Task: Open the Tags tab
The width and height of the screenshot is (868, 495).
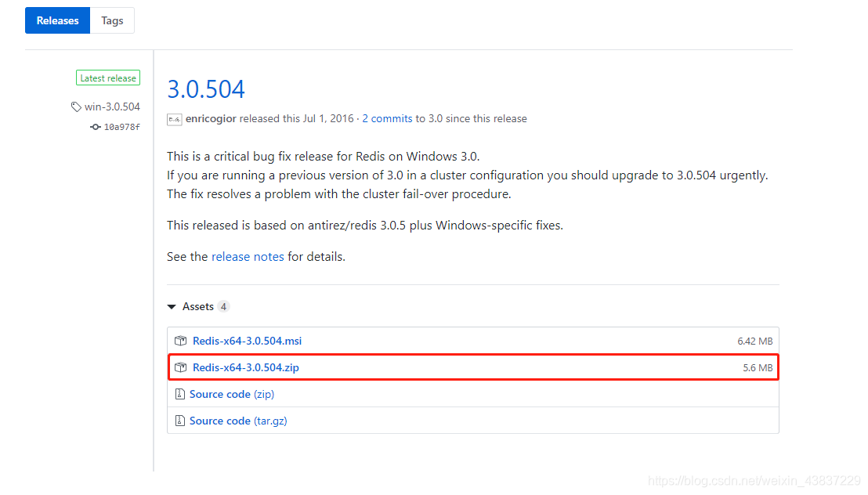Action: (112, 20)
